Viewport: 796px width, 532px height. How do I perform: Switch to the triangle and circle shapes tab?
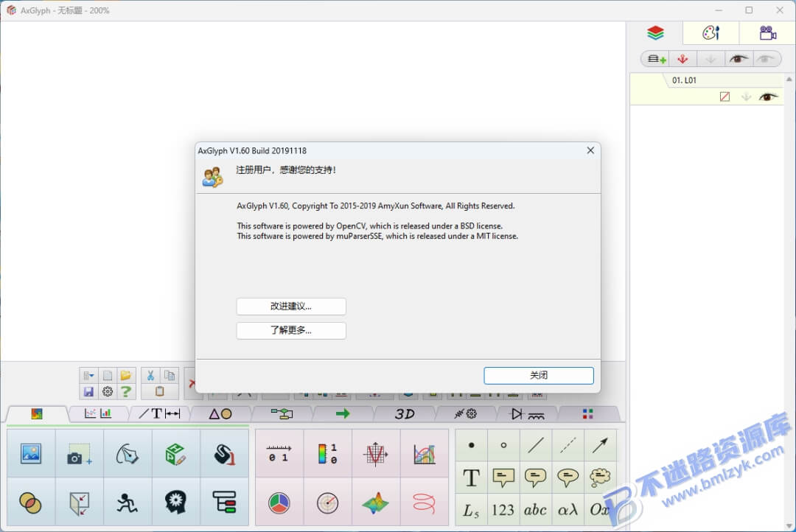point(220,413)
